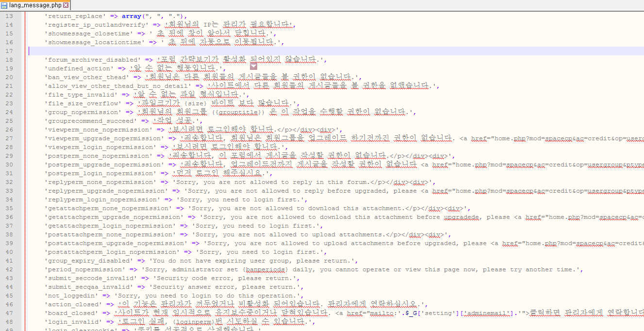This screenshot has height=331, width=644.
Task: Click the 'grouprecommend_succeed' key
Action: coord(91,121)
